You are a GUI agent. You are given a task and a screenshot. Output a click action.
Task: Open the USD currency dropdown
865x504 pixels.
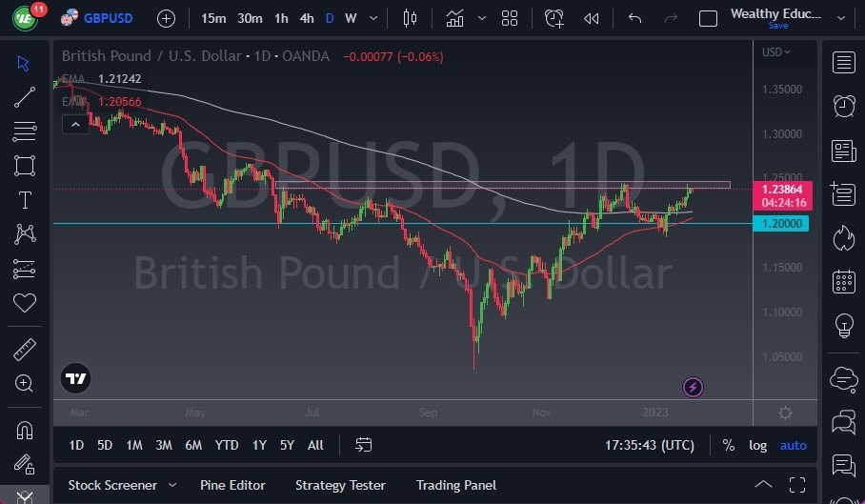click(x=776, y=51)
